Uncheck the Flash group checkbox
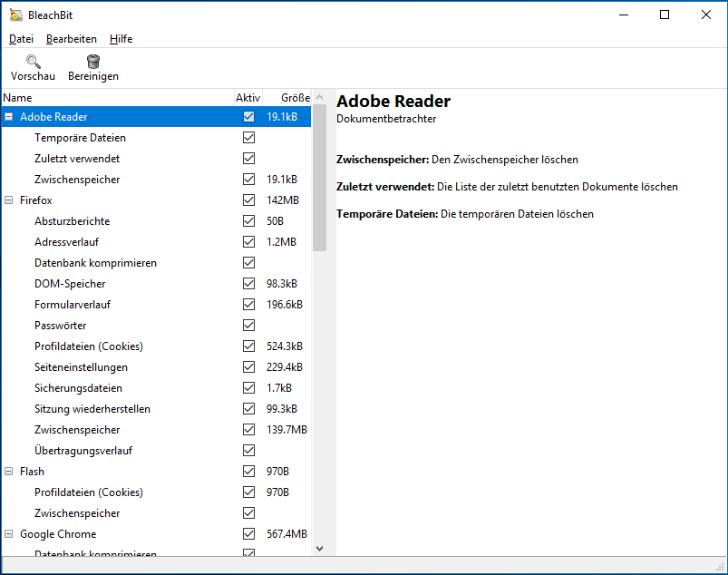 248,472
